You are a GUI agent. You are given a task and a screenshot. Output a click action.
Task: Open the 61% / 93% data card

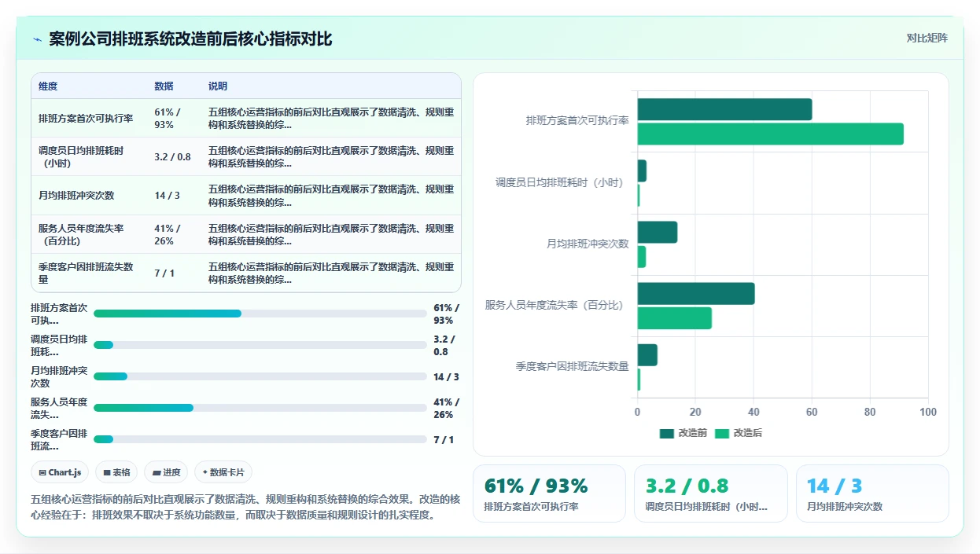tap(549, 493)
